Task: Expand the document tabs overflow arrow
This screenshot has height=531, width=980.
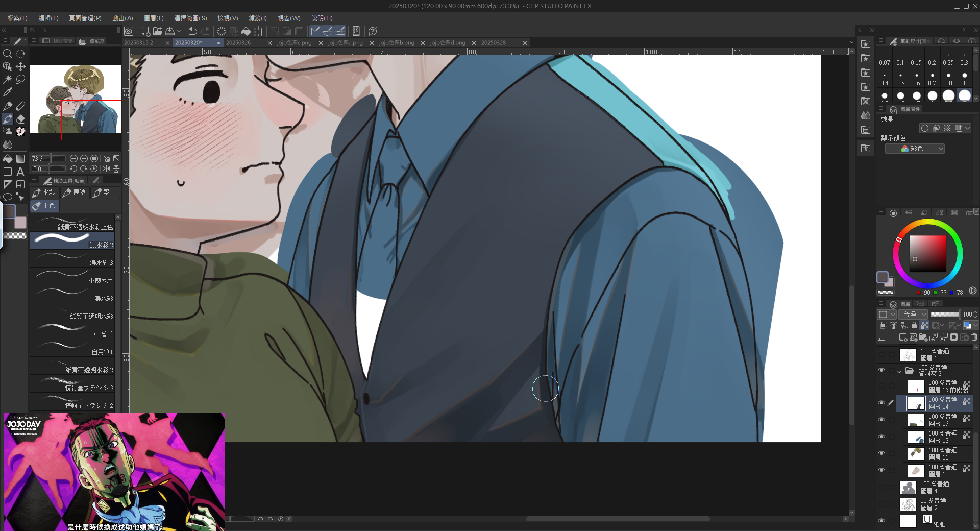Action: point(851,43)
